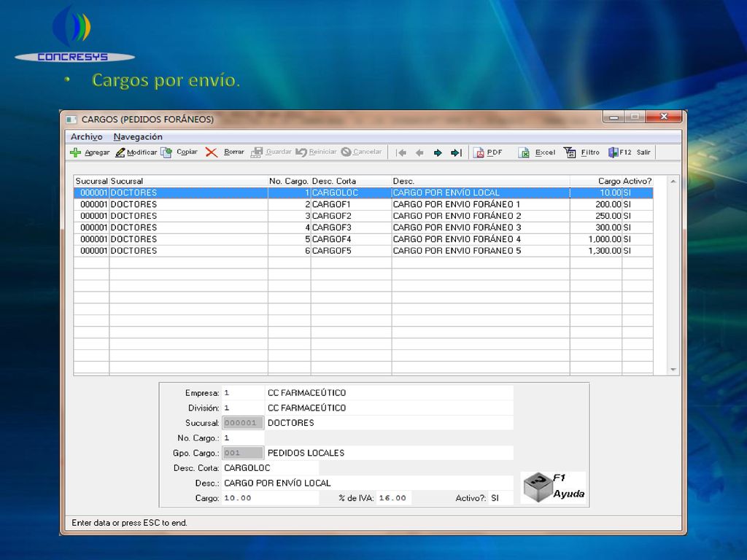Click the Guardar diskette icon

coord(257,152)
